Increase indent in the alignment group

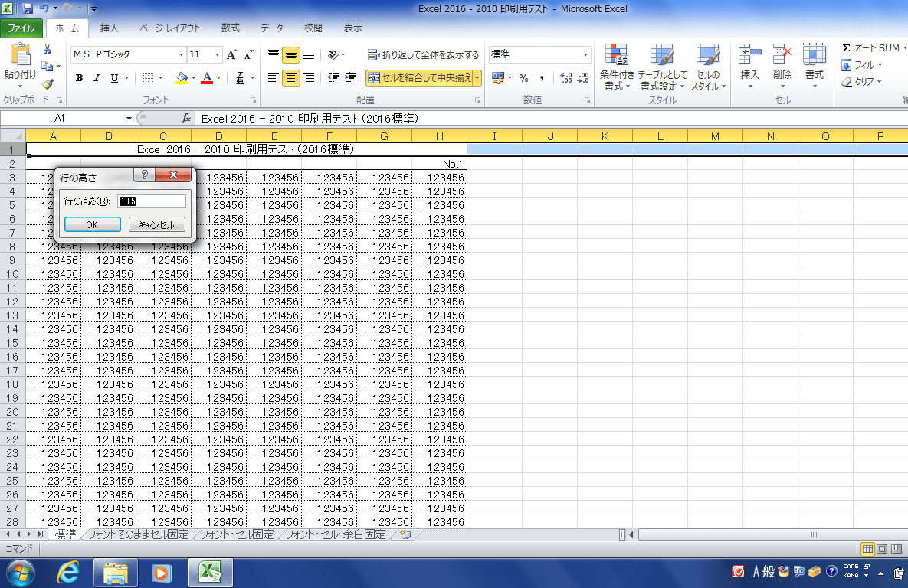[350, 77]
